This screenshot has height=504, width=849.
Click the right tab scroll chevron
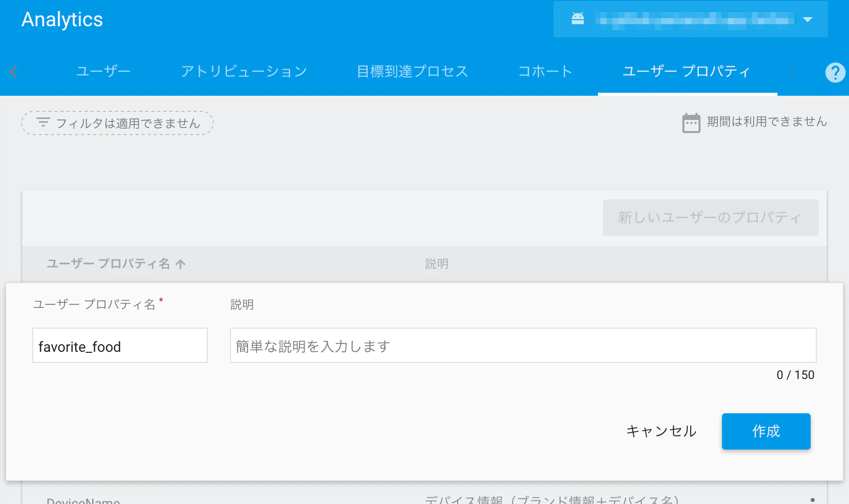[794, 72]
